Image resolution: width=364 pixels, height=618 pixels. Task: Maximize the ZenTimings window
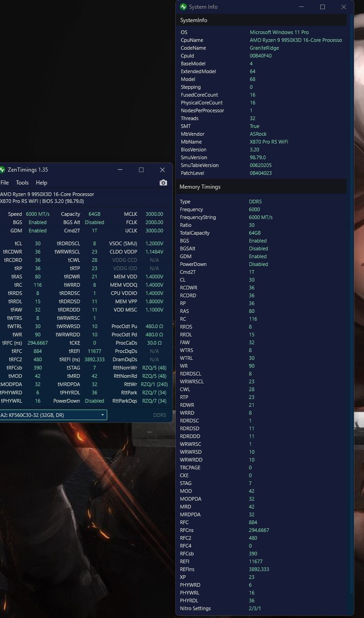pos(141,170)
